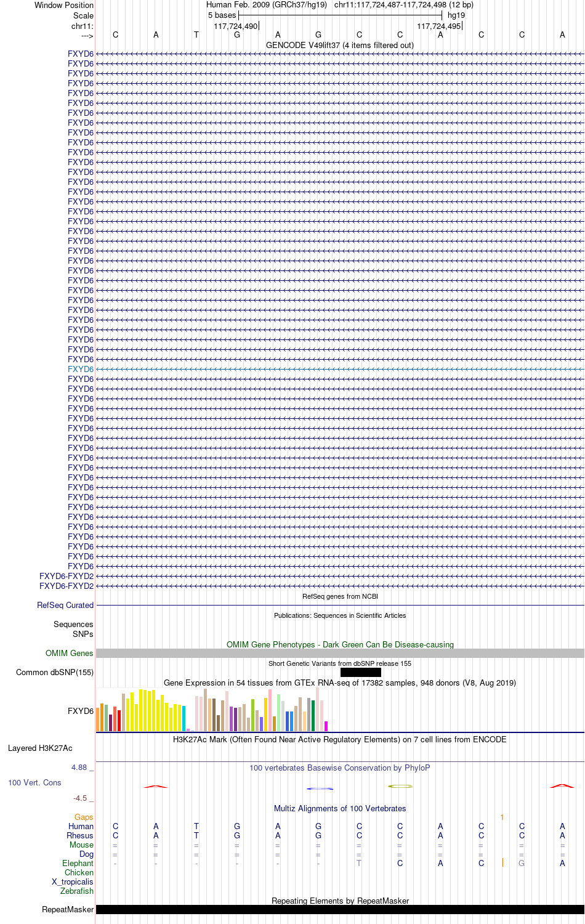Click the 'chr11:' ruler label
Viewport: 585px width, 924px height.
82,26
